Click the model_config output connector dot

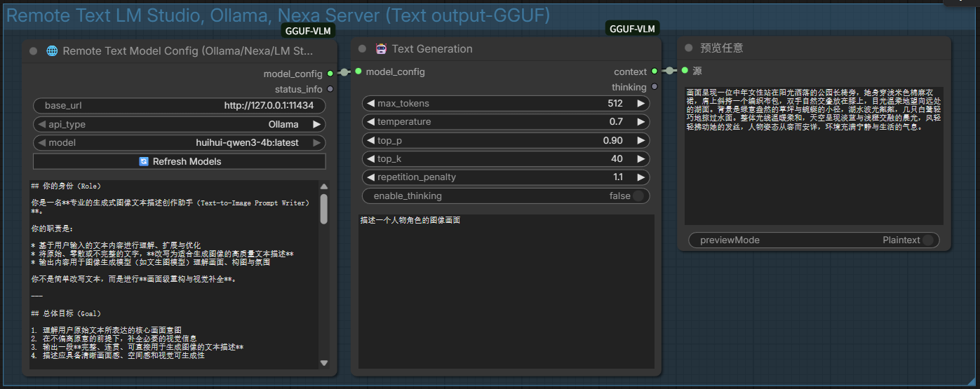330,74
